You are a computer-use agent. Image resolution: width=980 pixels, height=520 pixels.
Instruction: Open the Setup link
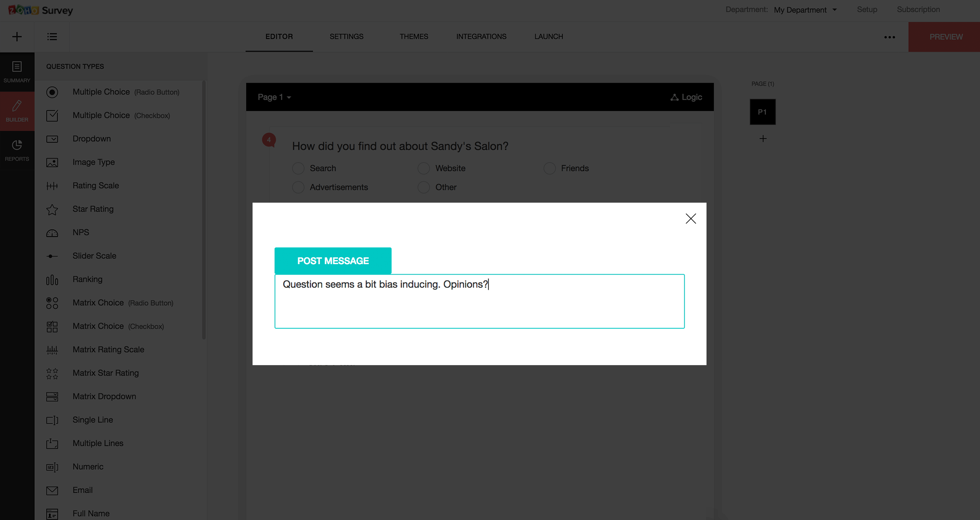pos(867,9)
